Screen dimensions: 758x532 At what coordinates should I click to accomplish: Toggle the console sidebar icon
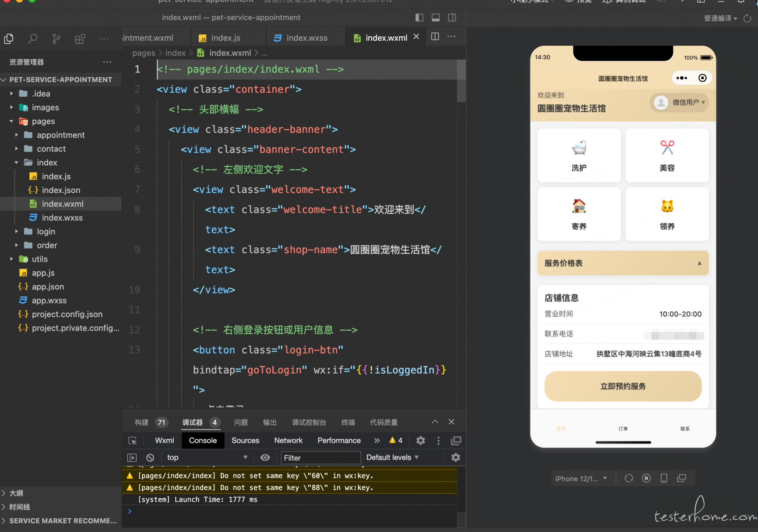132,457
